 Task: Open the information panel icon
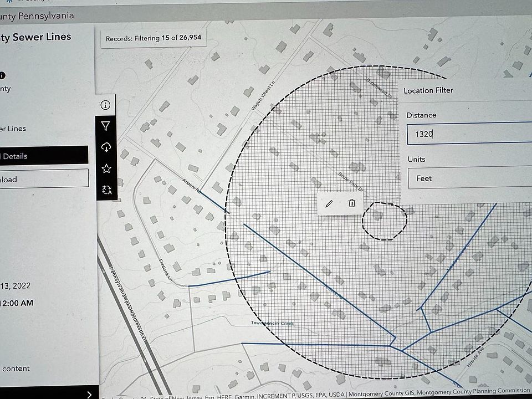point(106,105)
